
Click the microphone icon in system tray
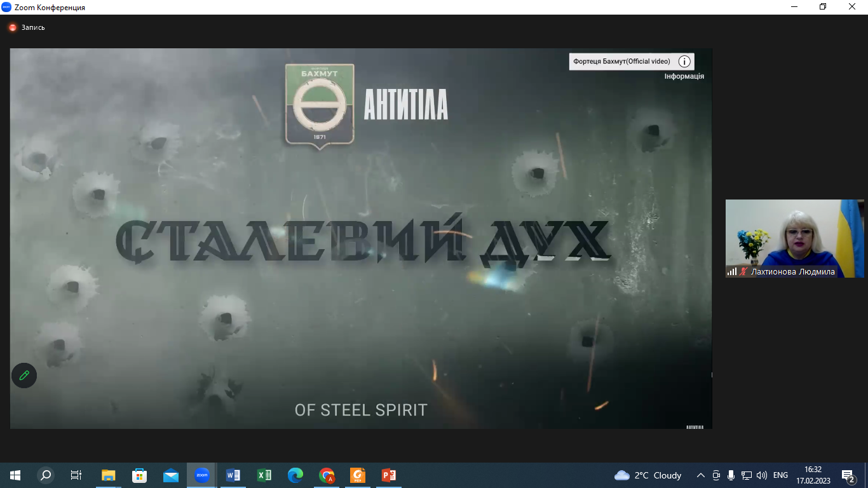pos(731,475)
